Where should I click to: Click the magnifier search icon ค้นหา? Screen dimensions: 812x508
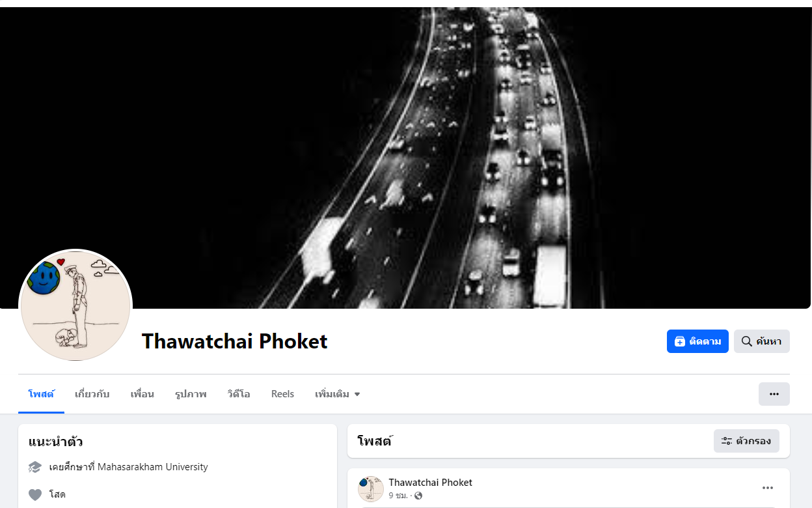(x=747, y=341)
